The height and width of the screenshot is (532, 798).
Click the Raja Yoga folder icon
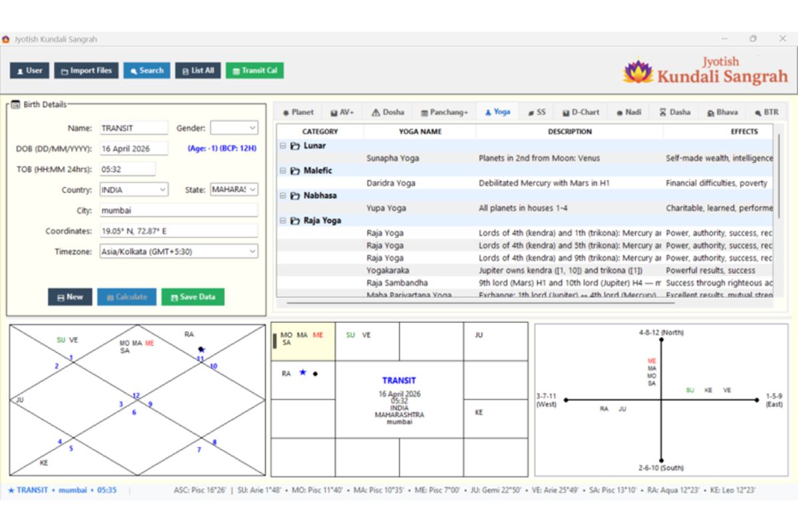(x=295, y=220)
